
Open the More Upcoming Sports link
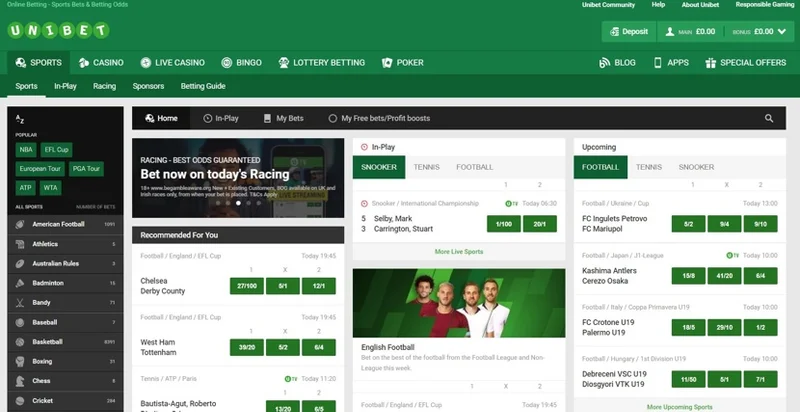pos(680,407)
